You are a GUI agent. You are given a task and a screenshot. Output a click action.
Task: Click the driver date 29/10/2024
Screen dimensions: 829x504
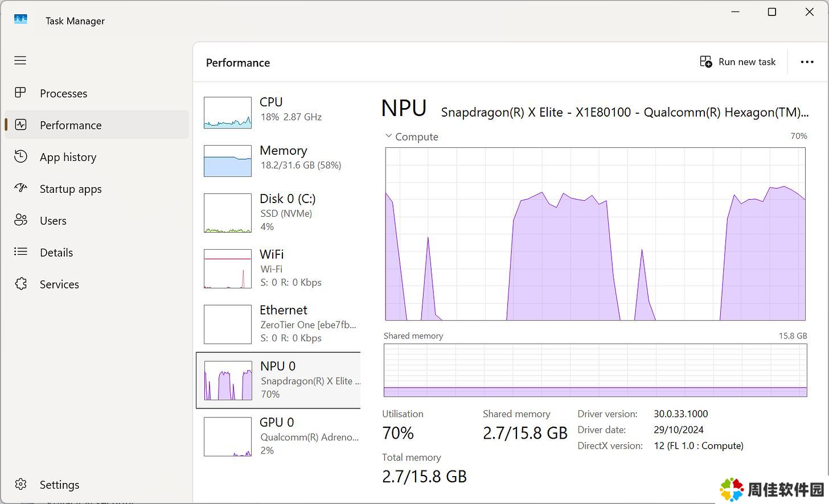click(679, 429)
